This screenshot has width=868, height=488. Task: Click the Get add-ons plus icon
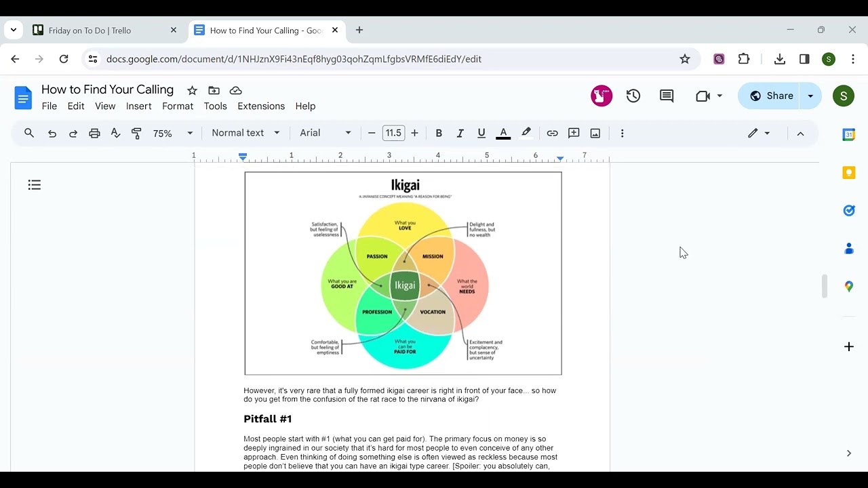click(848, 347)
